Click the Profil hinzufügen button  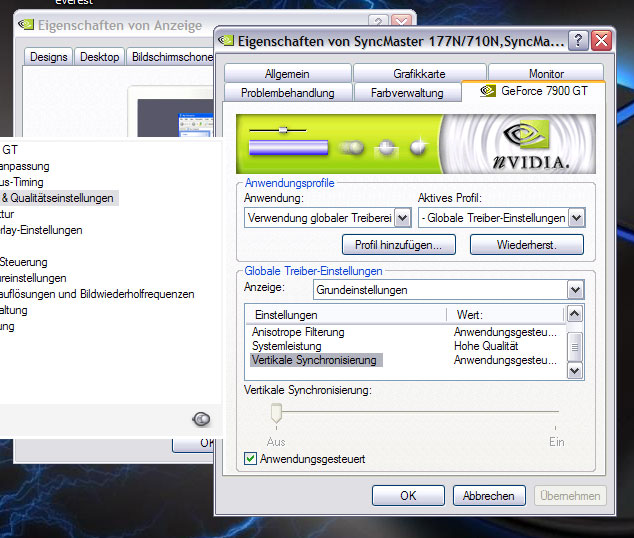(399, 245)
